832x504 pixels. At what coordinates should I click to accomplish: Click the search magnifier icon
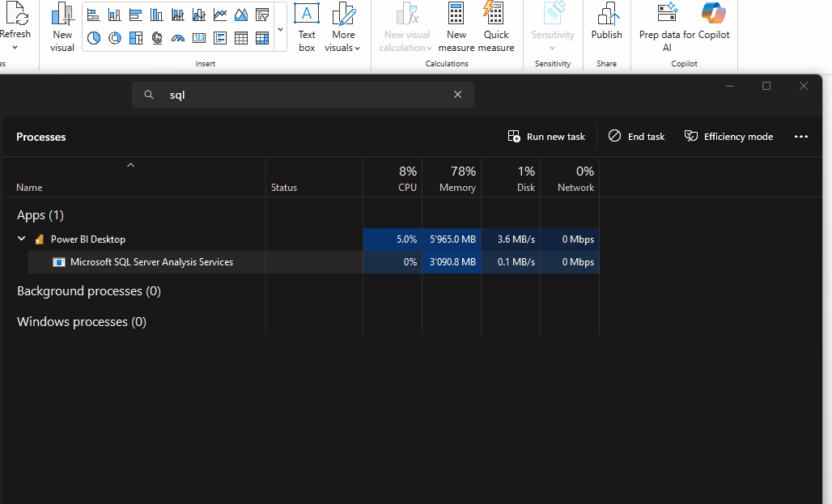pyautogui.click(x=149, y=95)
